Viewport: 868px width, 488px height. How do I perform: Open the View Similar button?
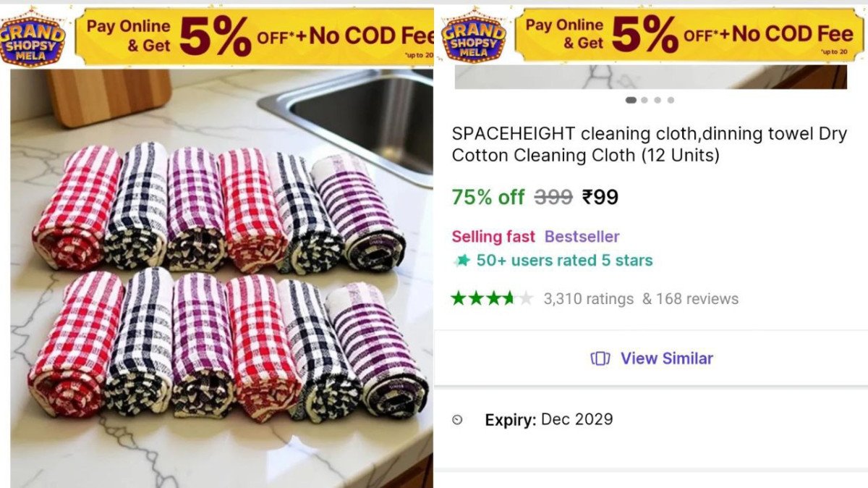(x=666, y=358)
